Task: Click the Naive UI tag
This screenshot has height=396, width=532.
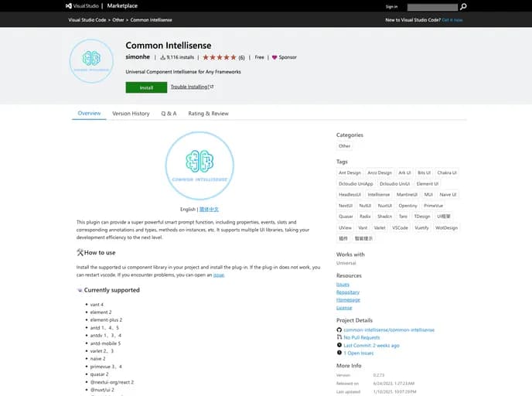Action: point(448,194)
